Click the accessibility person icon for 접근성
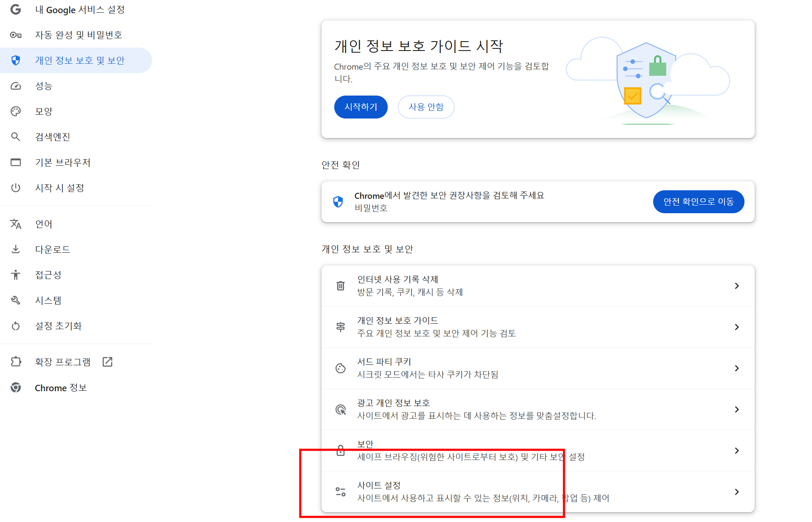Viewport: 812px width, 522px height. [x=16, y=275]
